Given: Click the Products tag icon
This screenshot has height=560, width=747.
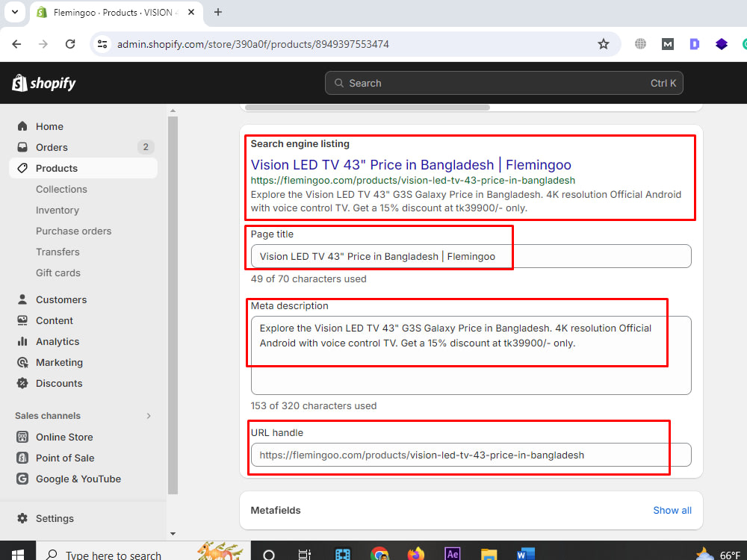Looking at the screenshot, I should [x=22, y=168].
